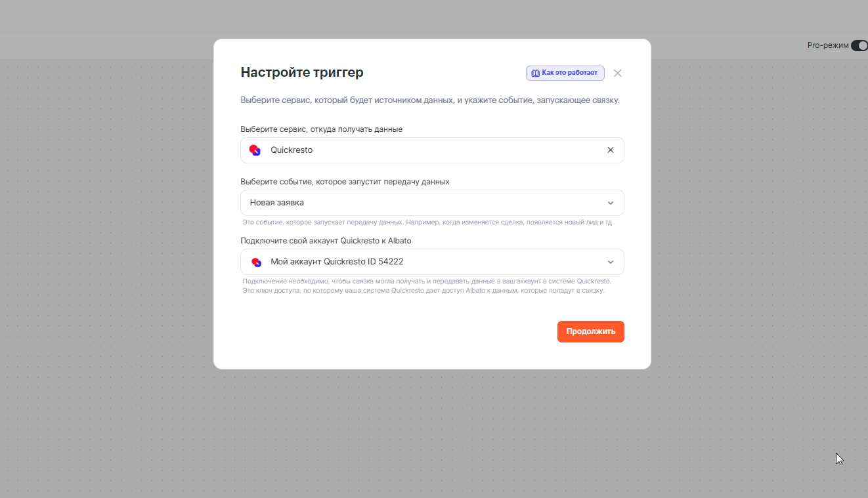The image size is (868, 498).
Task: Click the book icon beside Как это работает
Action: click(x=535, y=73)
